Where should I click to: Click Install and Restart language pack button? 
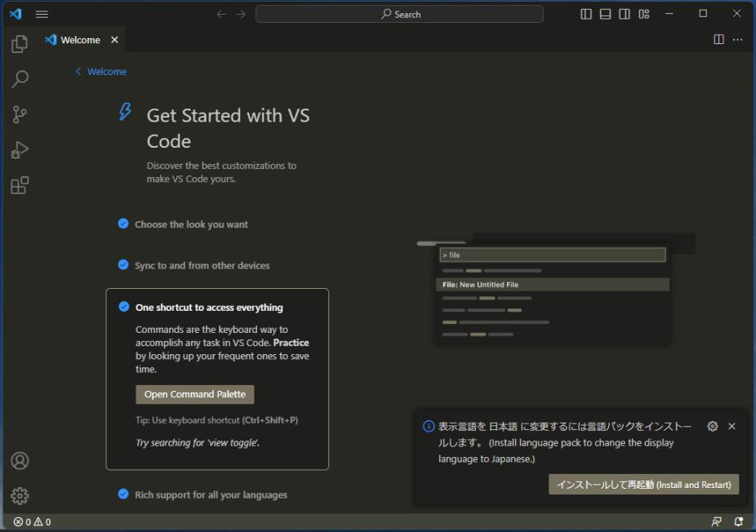[643, 485]
